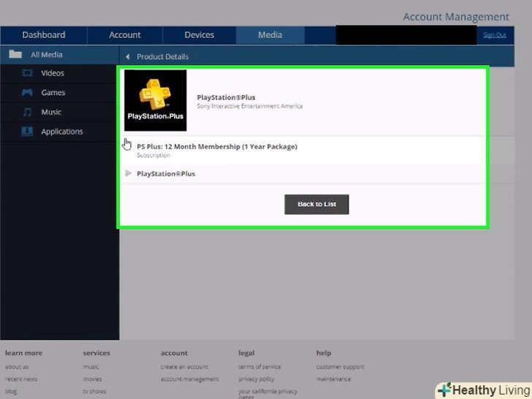The image size is (532, 399).
Task: Expand the PlayStation®Plus triangle
Action: (129, 173)
